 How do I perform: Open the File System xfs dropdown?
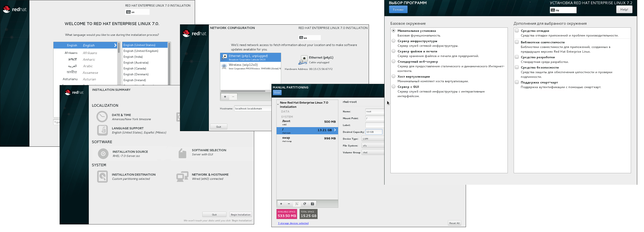pos(373,145)
